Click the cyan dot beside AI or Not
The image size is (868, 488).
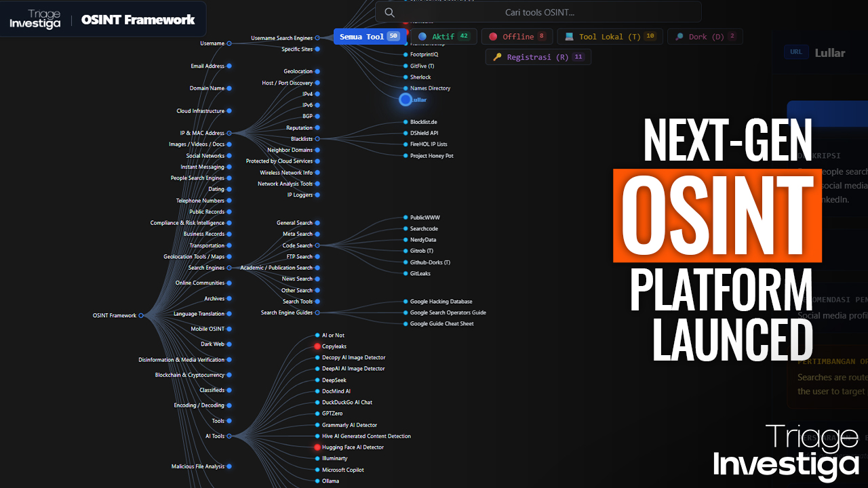(x=317, y=335)
